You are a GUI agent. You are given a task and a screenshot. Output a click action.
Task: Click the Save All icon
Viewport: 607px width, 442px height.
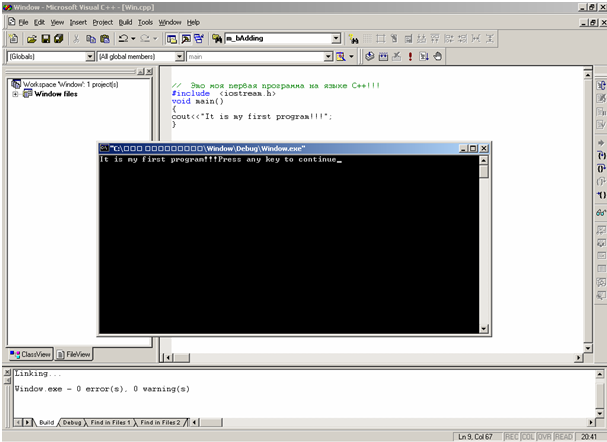pos(59,39)
